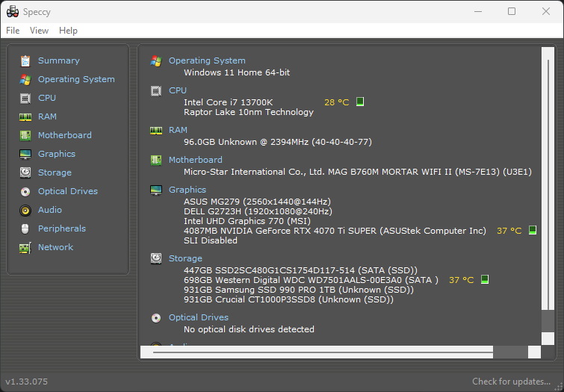Click the Motherboard heading link in summary
This screenshot has height=392, width=564.
pyautogui.click(x=195, y=160)
